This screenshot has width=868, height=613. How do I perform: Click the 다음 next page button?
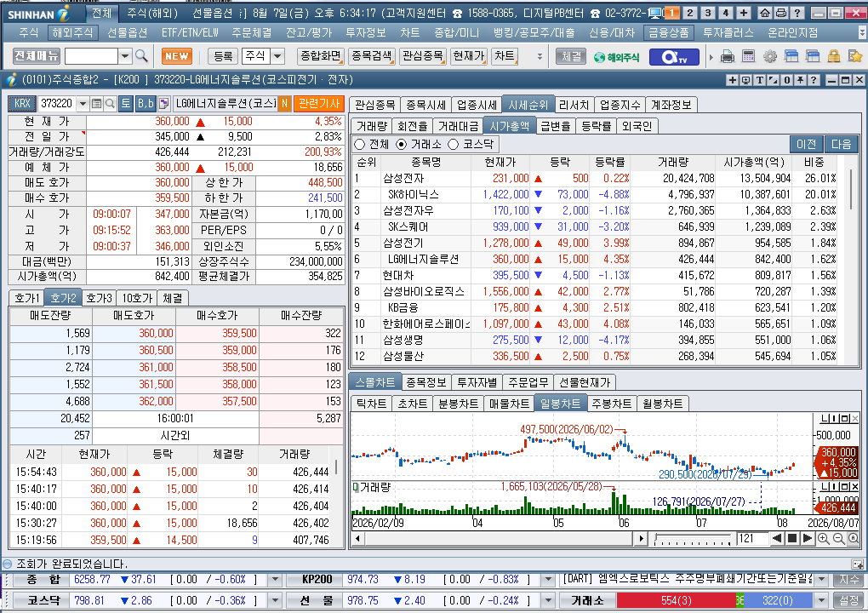842,145
